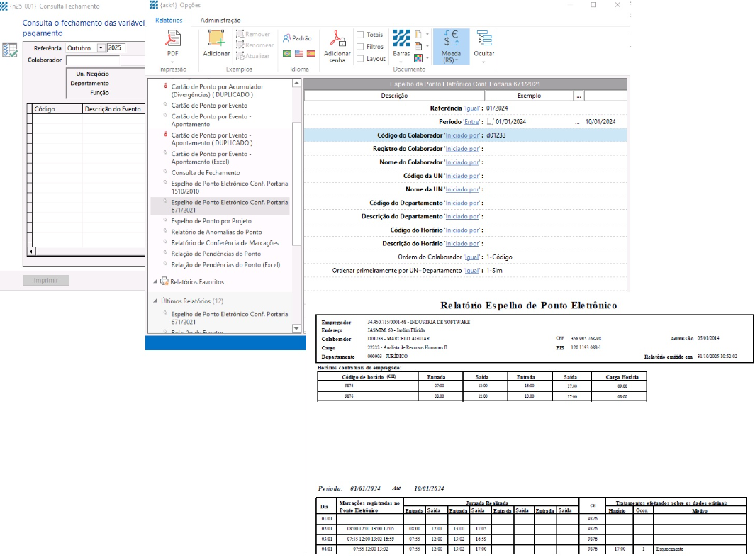755x560 pixels.
Task: Select the Relatórios tab
Action: coord(169,21)
